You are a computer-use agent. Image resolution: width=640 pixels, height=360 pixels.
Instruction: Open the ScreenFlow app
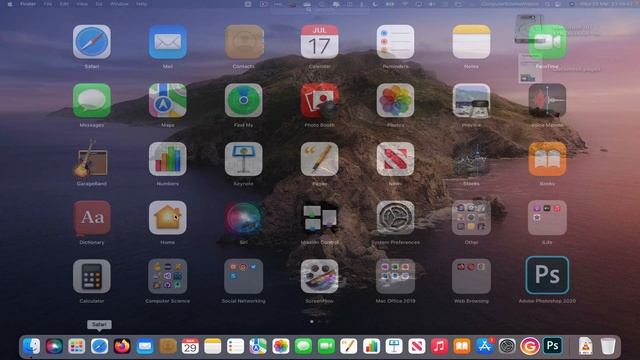coord(319,276)
